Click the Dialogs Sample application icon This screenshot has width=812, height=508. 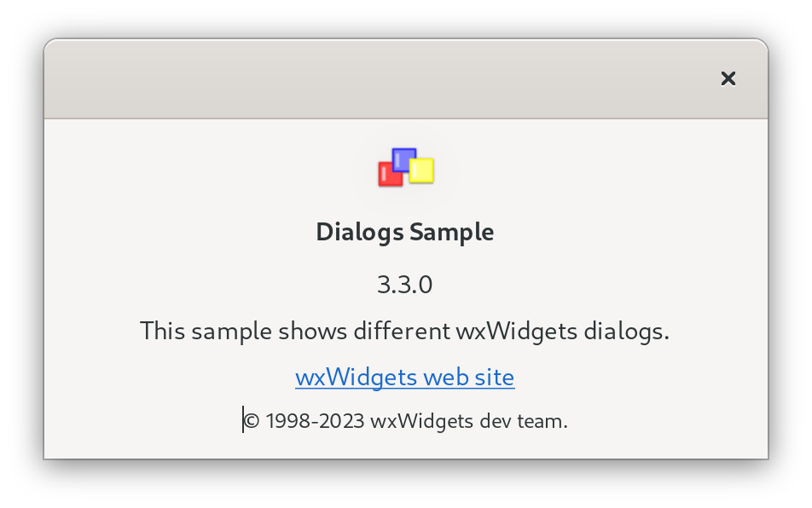[x=406, y=167]
